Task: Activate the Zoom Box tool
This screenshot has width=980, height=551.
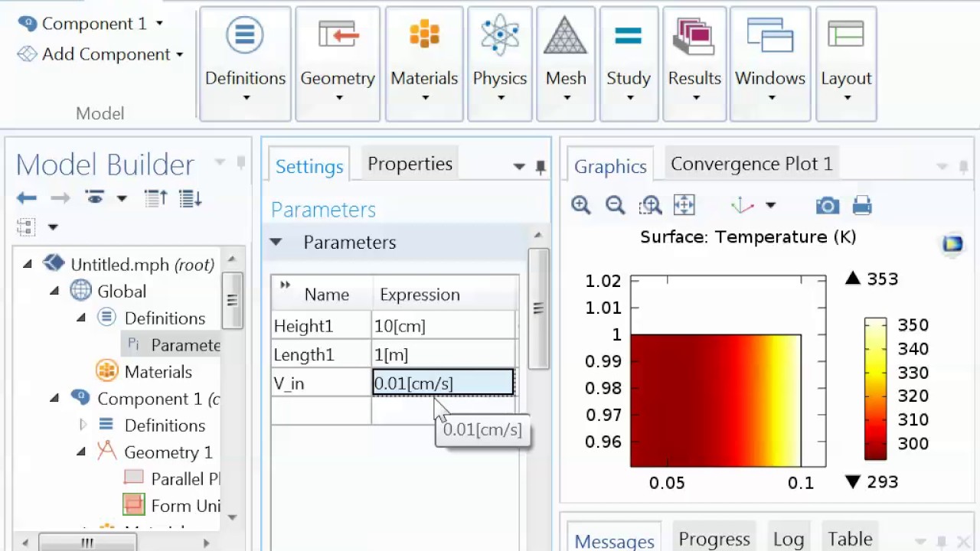Action: (x=650, y=205)
